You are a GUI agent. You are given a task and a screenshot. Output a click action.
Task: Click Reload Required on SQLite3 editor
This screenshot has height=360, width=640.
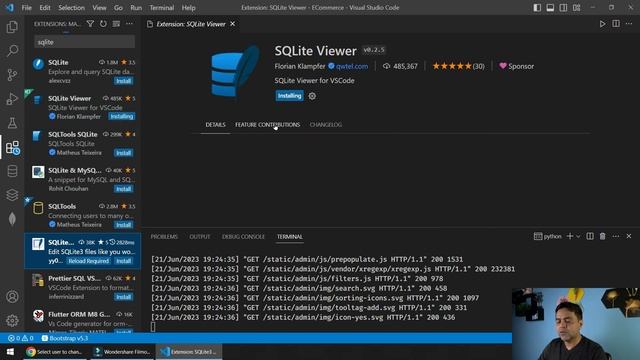coord(89,261)
